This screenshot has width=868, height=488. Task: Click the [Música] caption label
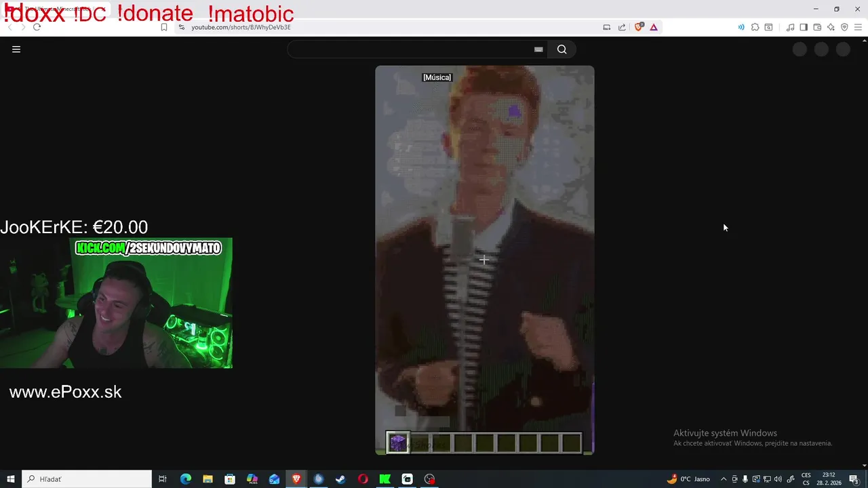coord(437,77)
